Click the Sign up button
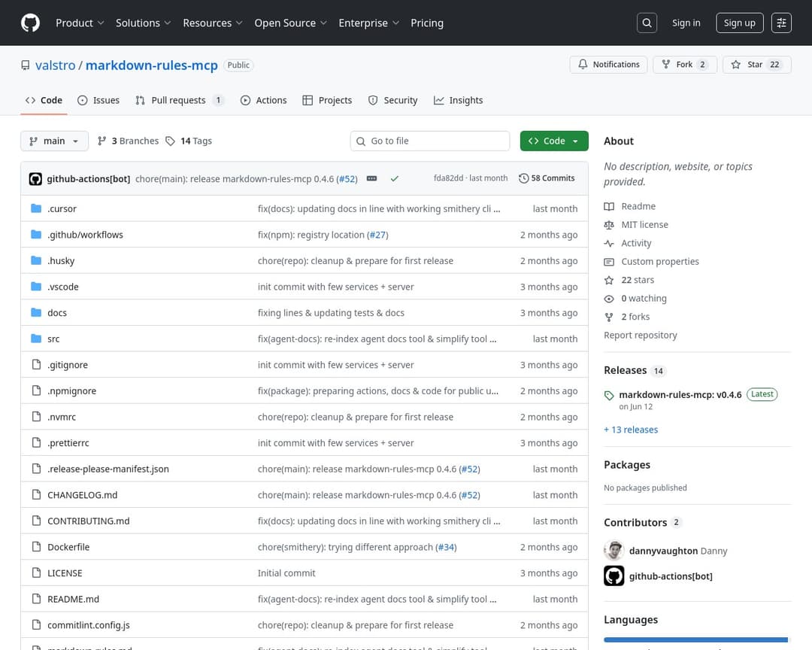The image size is (812, 650). click(739, 23)
